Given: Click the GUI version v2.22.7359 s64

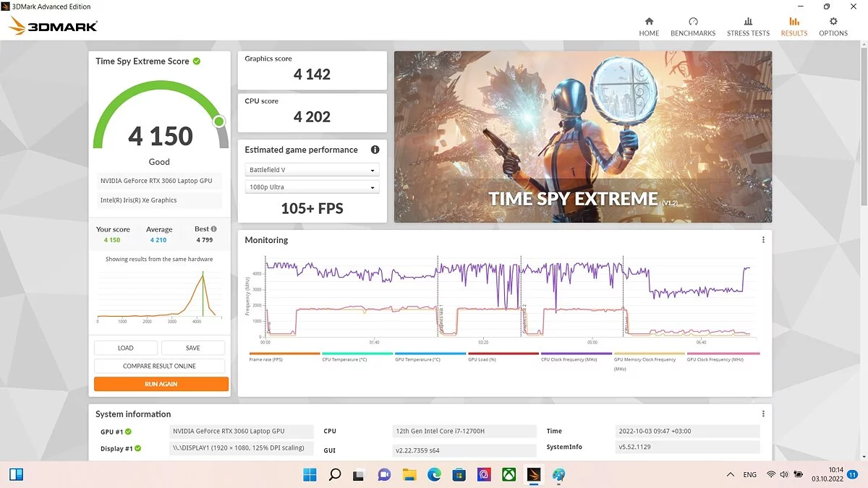Looking at the screenshot, I should tap(464, 450).
